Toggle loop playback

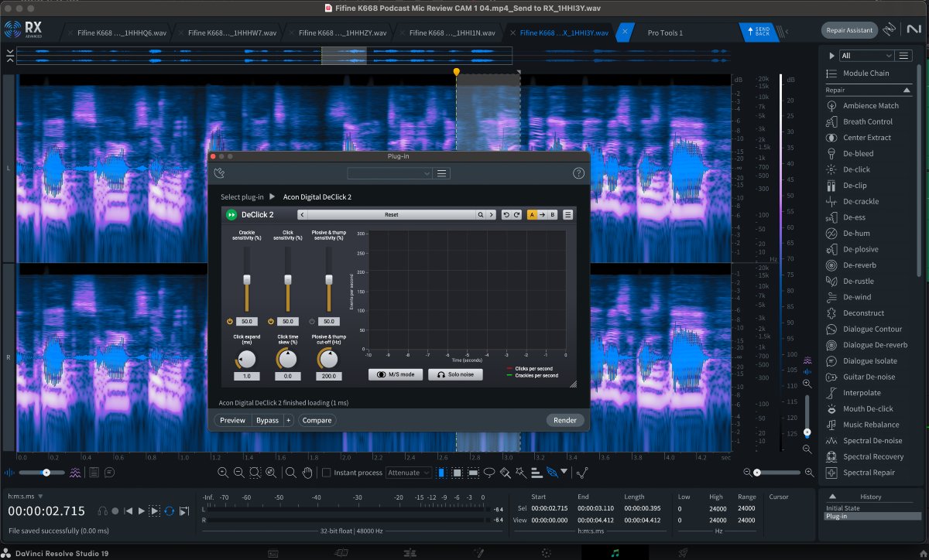[169, 511]
